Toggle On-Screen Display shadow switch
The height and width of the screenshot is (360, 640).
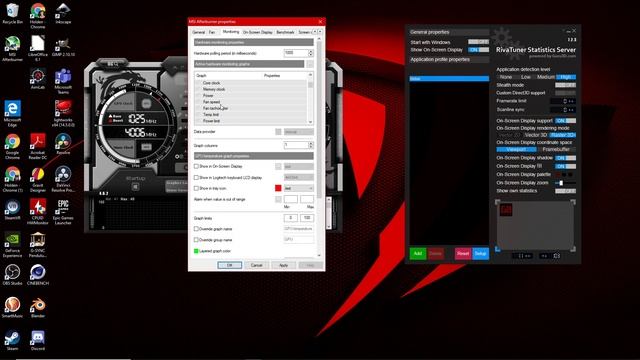[565, 158]
